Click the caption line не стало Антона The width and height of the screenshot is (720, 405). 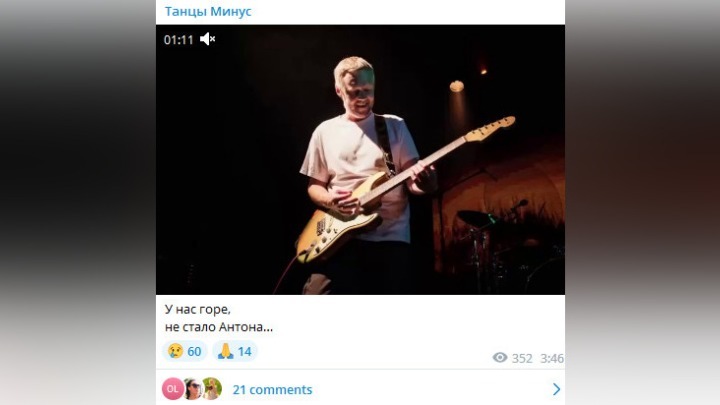219,327
